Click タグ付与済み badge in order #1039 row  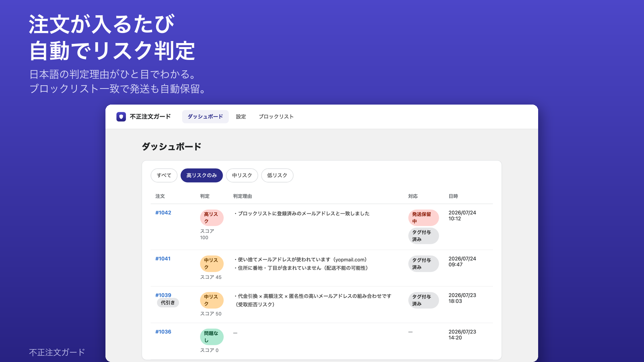[423, 300]
